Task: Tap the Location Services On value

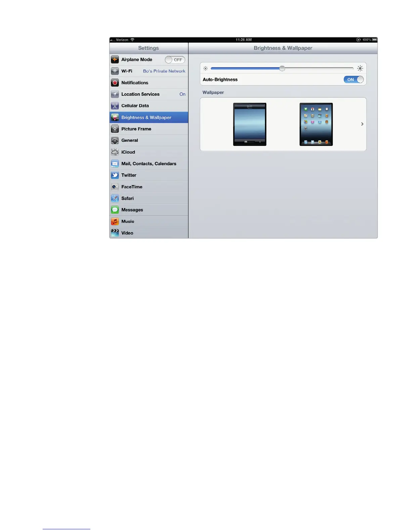Action: (x=182, y=94)
